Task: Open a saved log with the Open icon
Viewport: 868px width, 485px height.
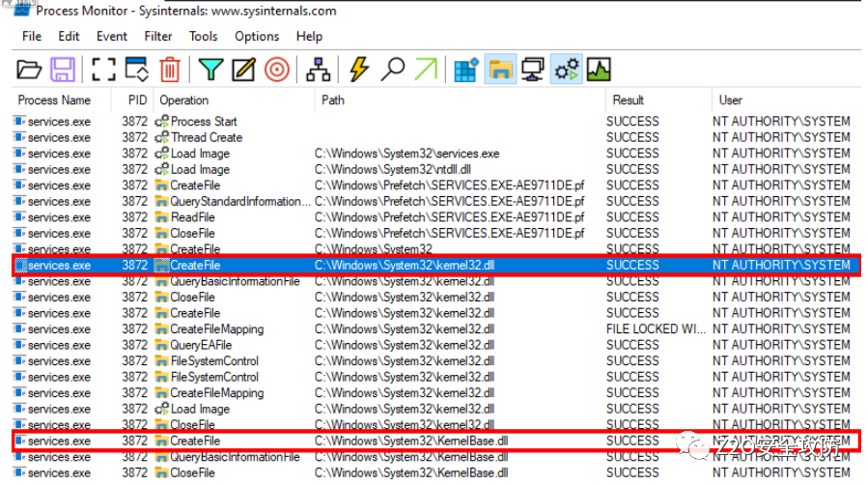Action: coord(29,70)
